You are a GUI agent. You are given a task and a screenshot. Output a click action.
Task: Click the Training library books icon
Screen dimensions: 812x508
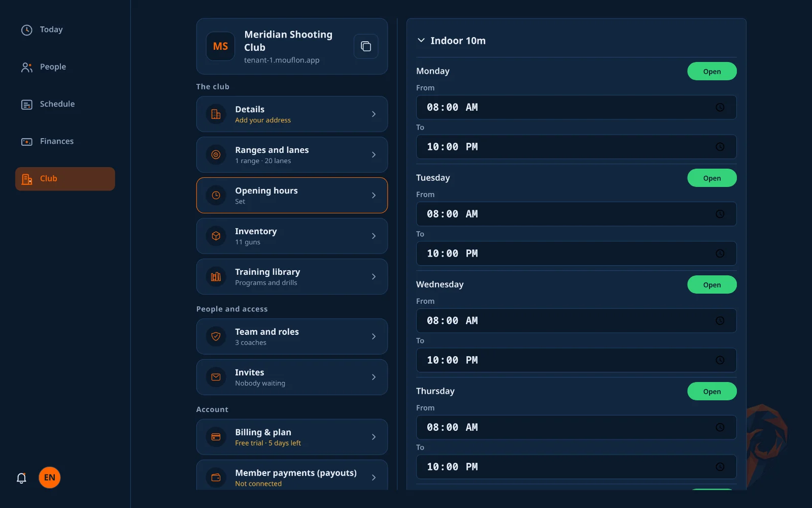point(216,277)
